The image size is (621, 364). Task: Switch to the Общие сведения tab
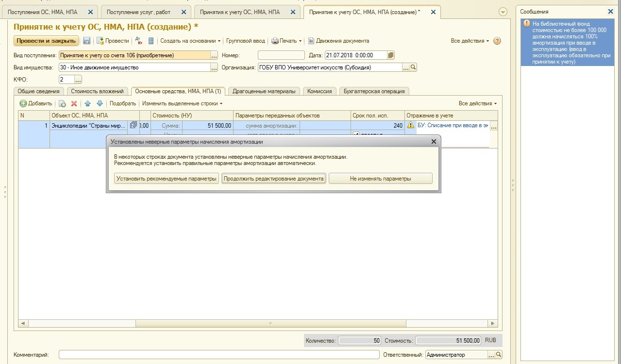coord(39,91)
